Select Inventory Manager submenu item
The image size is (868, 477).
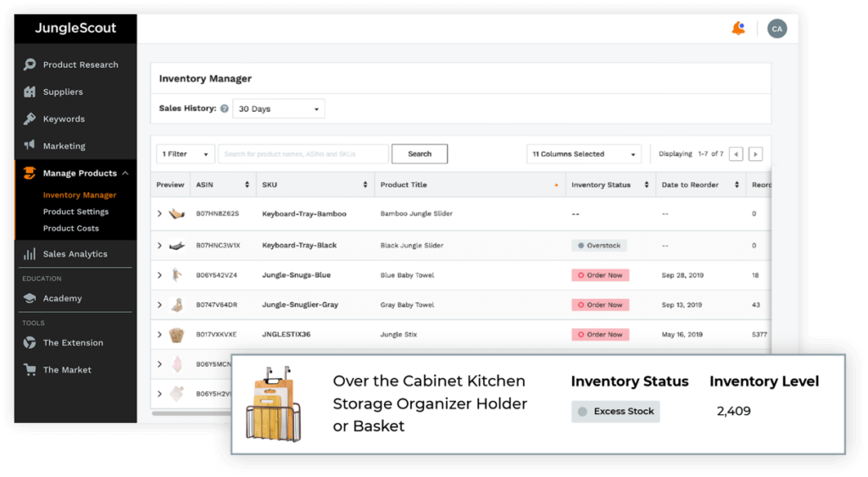coord(80,195)
